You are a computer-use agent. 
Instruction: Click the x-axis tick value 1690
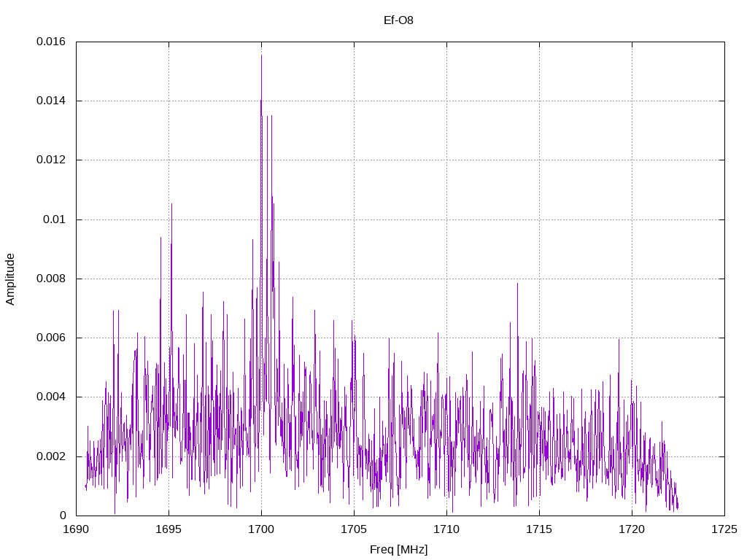coord(76,529)
